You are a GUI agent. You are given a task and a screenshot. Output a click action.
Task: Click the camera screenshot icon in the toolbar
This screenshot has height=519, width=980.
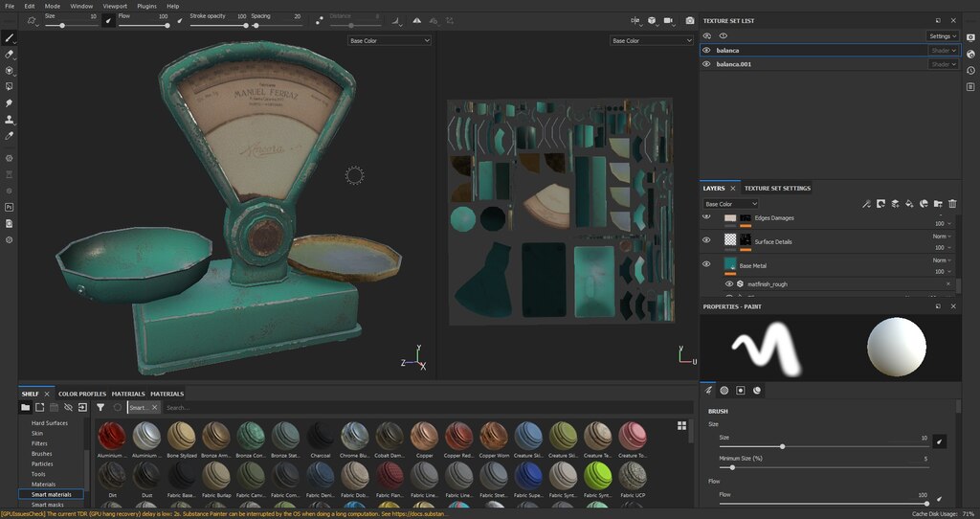click(689, 21)
